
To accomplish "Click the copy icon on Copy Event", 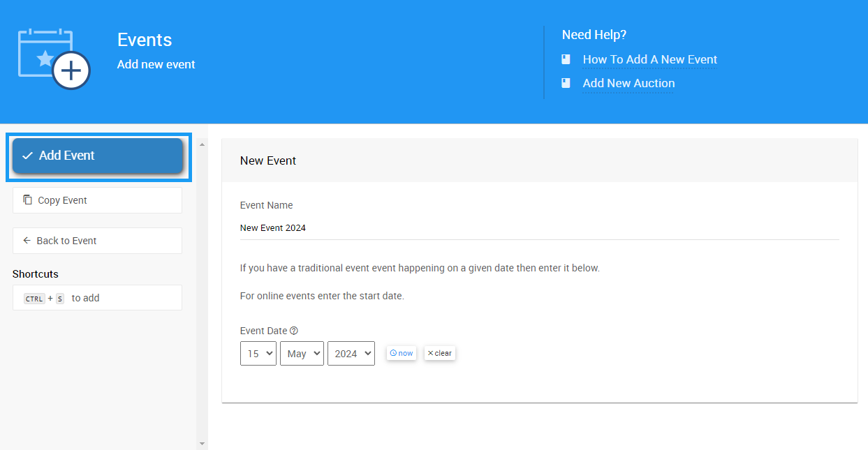I will (28, 200).
